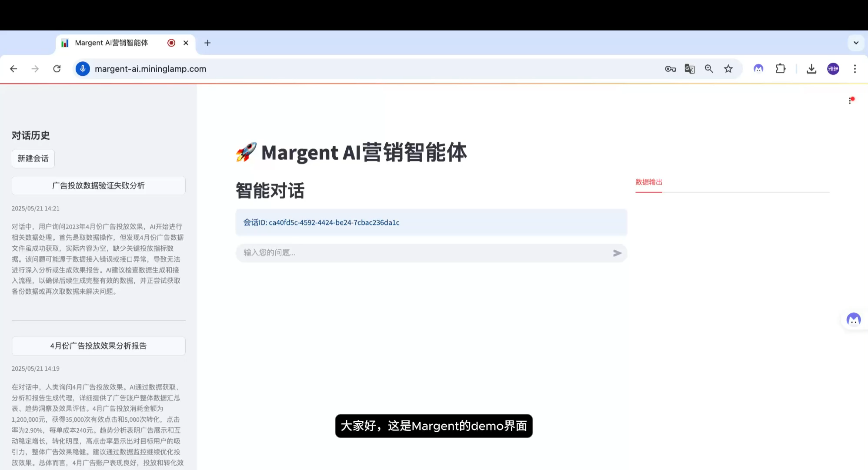Start a new chat with 新建会话

33,158
